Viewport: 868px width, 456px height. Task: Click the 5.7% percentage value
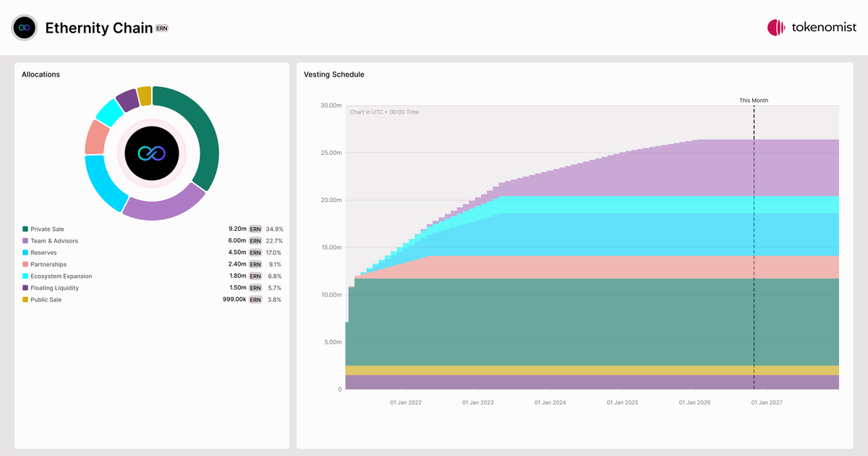point(276,288)
